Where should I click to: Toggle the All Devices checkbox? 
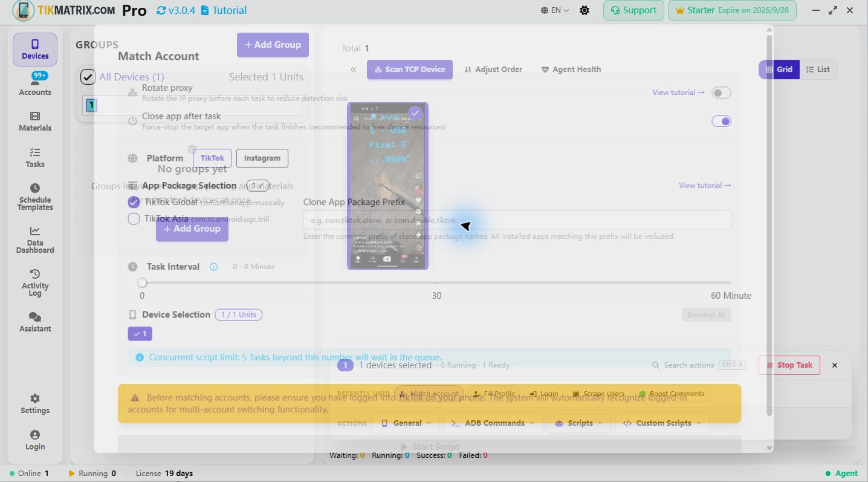click(88, 77)
